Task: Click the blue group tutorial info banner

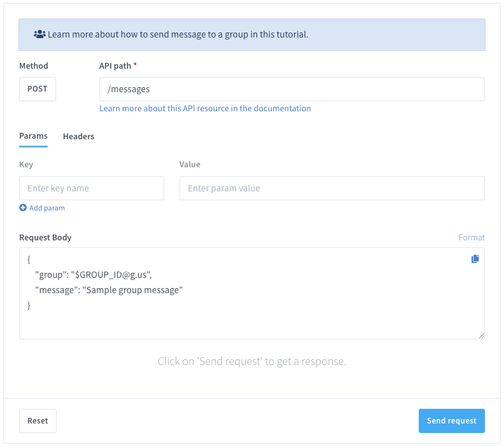Action: point(251,34)
